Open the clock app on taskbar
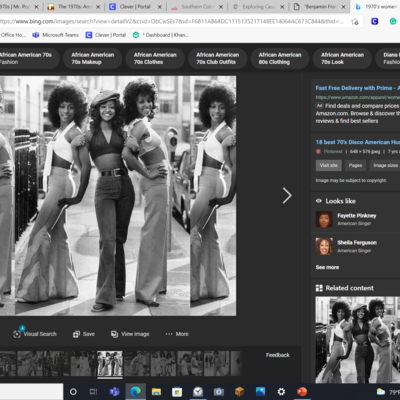 198,392
